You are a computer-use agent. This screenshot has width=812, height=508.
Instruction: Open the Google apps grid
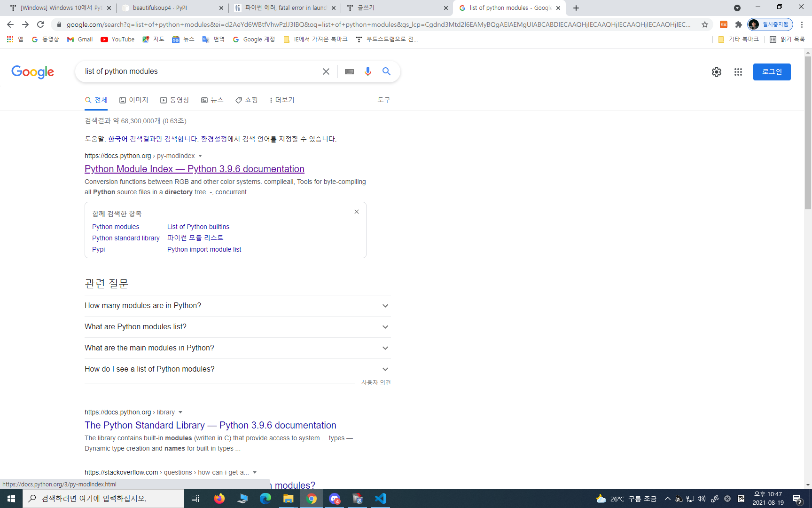click(x=738, y=72)
